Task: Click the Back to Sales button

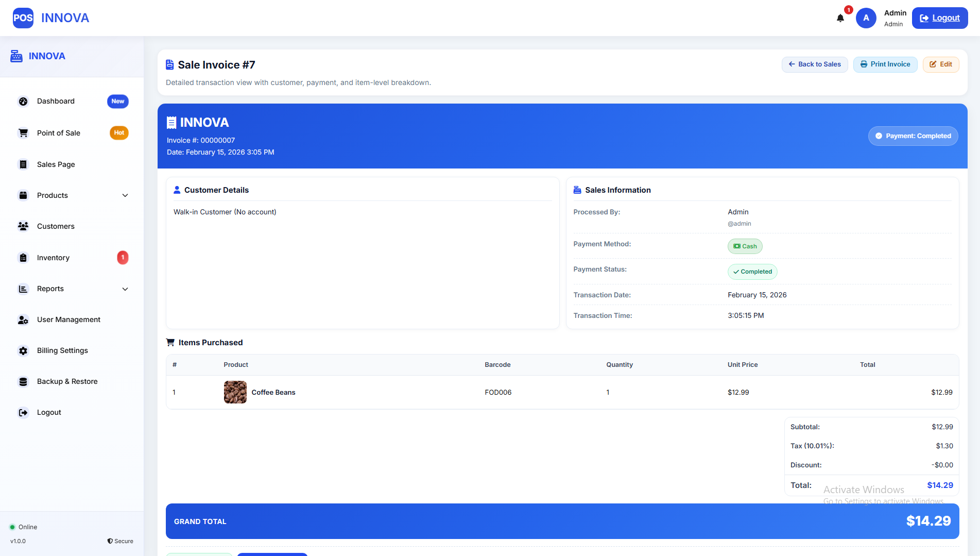Action: 814,64
